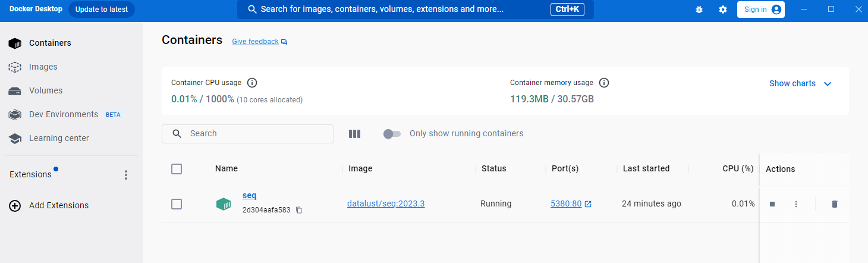Image resolution: width=868 pixels, height=263 pixels.
Task: Toggle Only show running containers switch
Action: [x=392, y=134]
